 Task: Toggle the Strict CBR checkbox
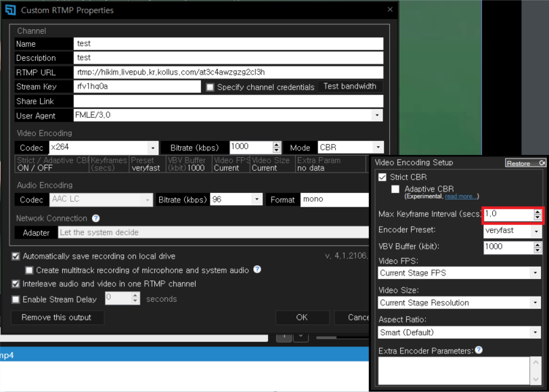[382, 177]
